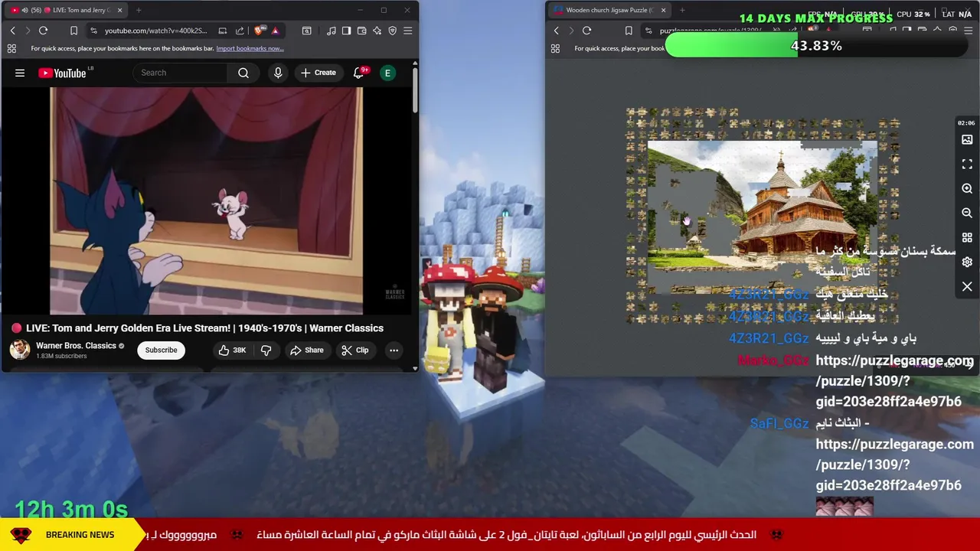Open the Warner Bros. Classics channel name
980x551 pixels.
click(76, 346)
